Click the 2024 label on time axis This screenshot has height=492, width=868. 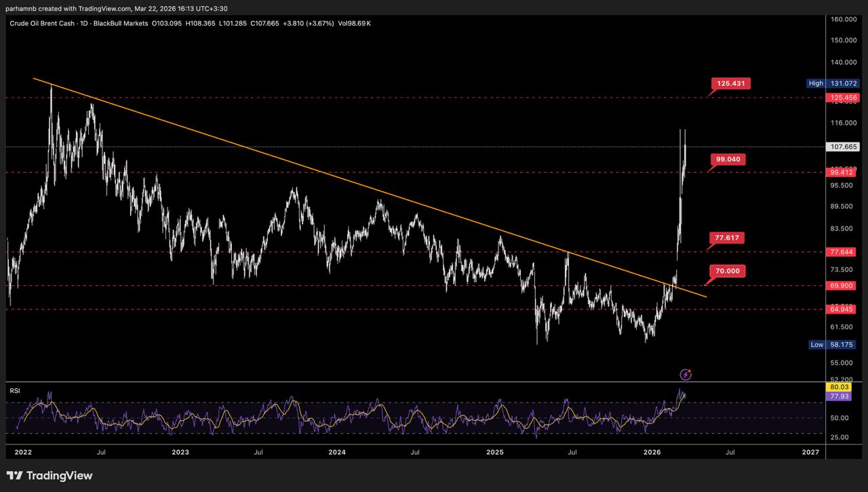[x=337, y=451]
